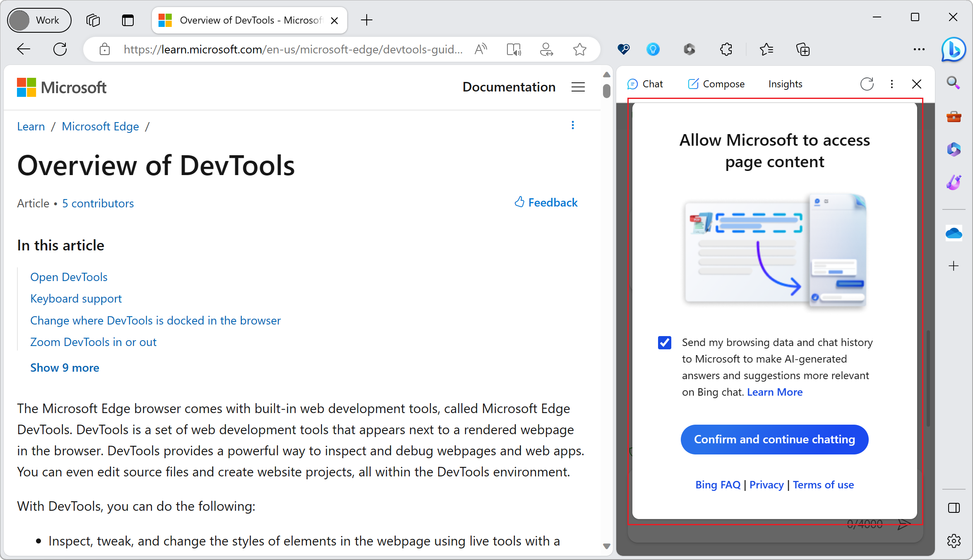Expand Show 9 more article sections

click(x=64, y=367)
